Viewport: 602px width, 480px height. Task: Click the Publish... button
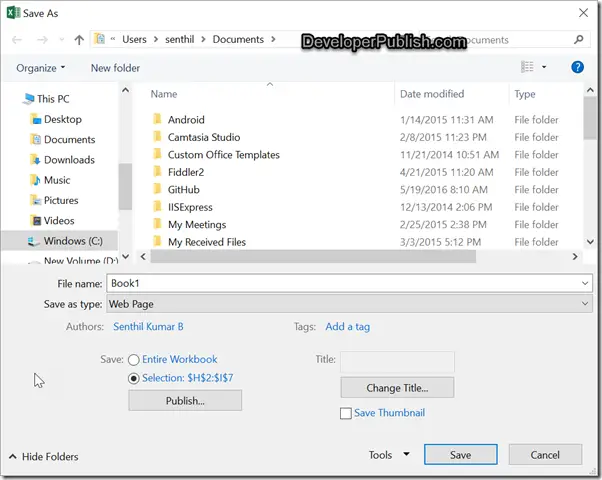[185, 401]
